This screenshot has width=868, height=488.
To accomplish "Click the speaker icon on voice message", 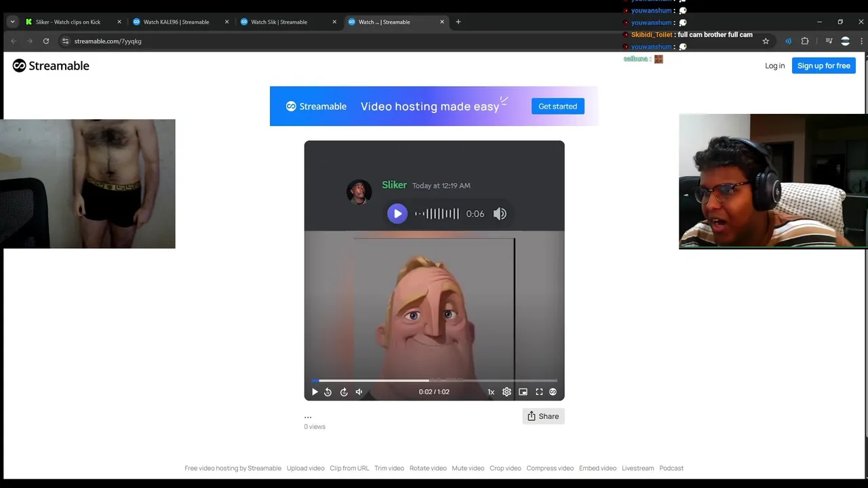I will click(x=500, y=213).
